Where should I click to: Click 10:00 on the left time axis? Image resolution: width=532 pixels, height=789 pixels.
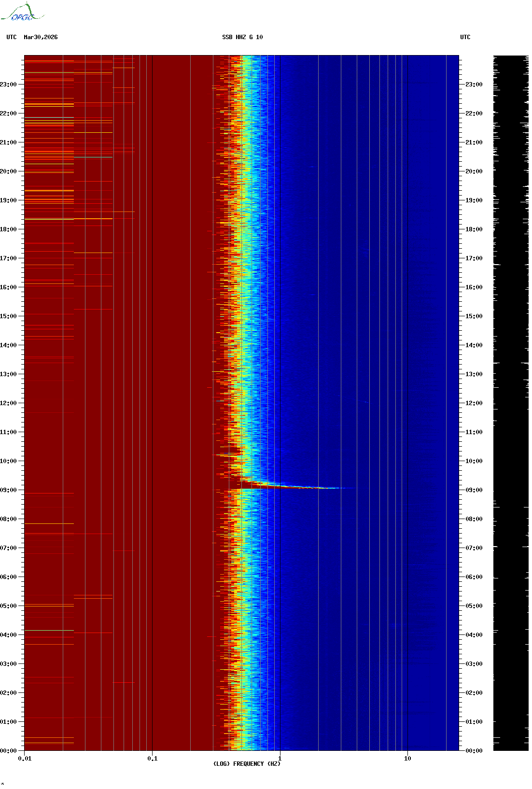(8, 461)
